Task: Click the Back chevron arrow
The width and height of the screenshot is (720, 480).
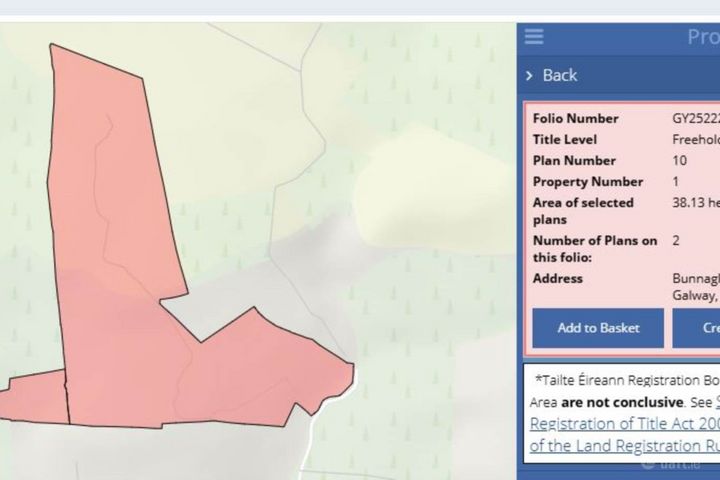Action: (x=530, y=76)
